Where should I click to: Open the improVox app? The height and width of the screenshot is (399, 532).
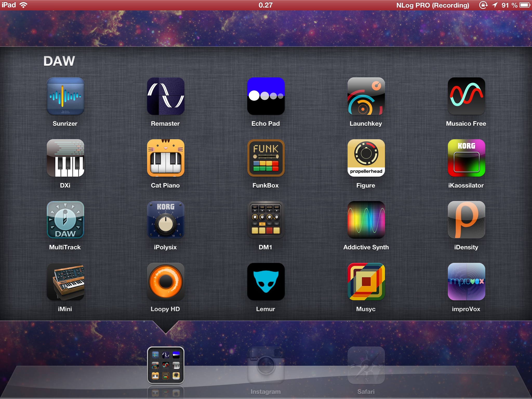pos(466,282)
